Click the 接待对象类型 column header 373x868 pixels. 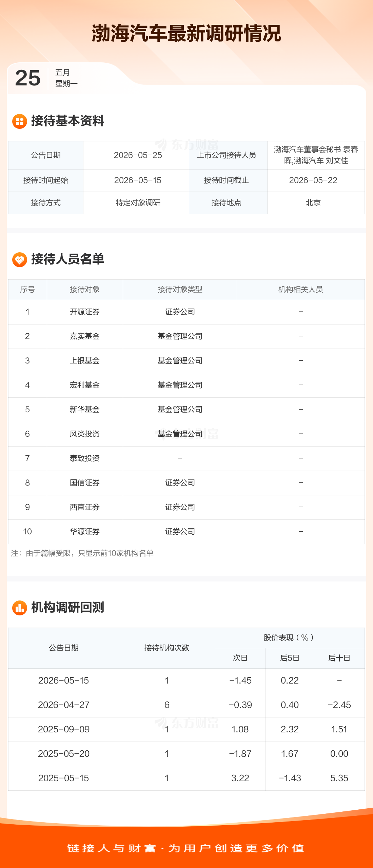pos(180,290)
